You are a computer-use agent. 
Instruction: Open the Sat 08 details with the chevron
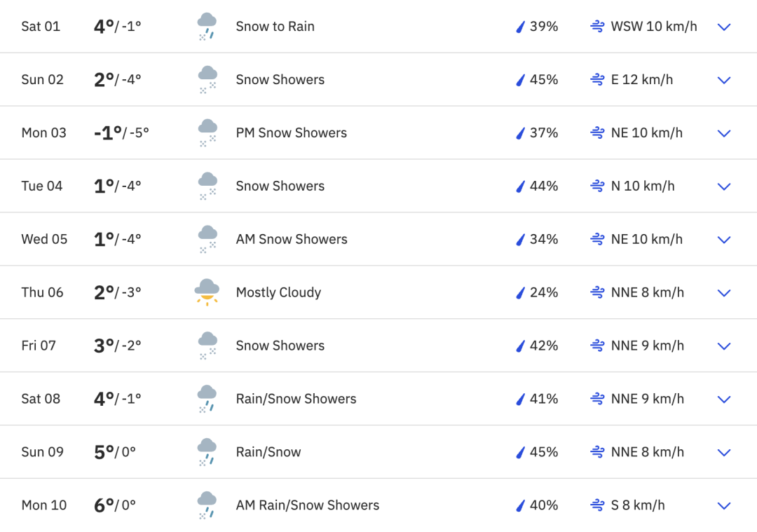724,399
